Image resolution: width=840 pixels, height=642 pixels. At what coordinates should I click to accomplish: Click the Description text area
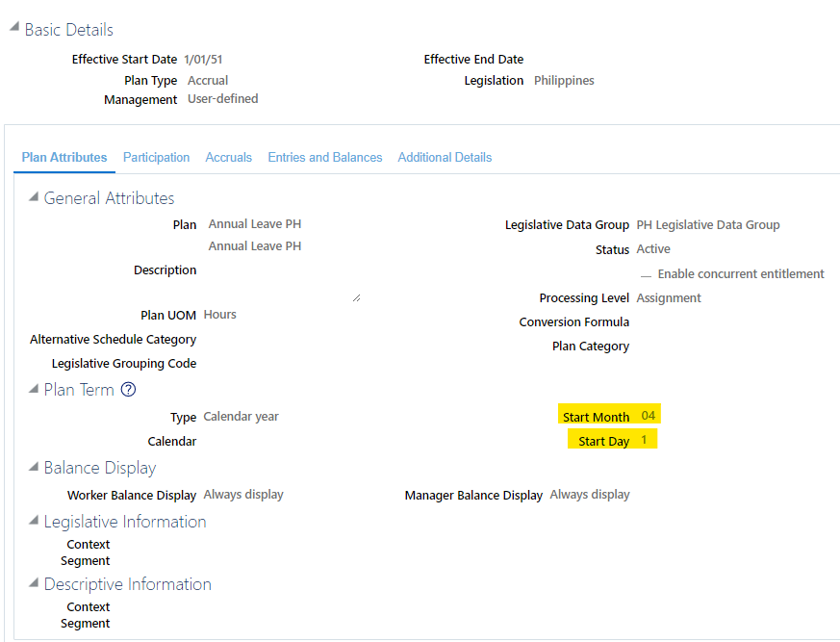[282, 282]
